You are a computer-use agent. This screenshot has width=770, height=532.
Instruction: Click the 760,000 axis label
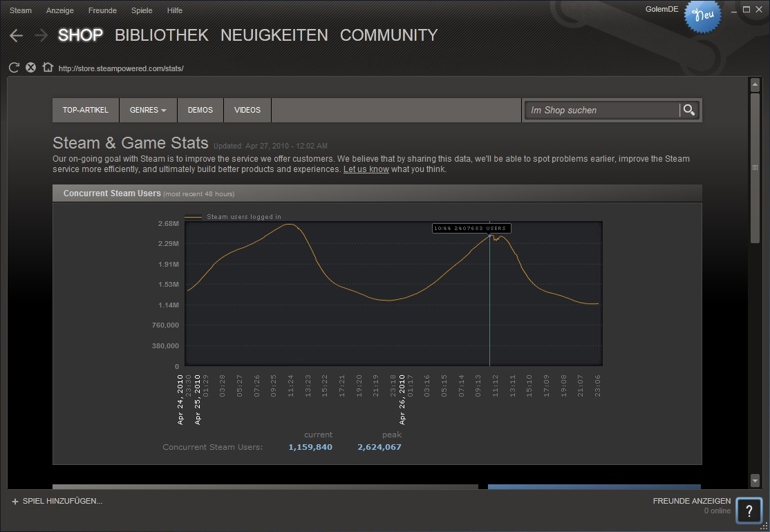[165, 325]
